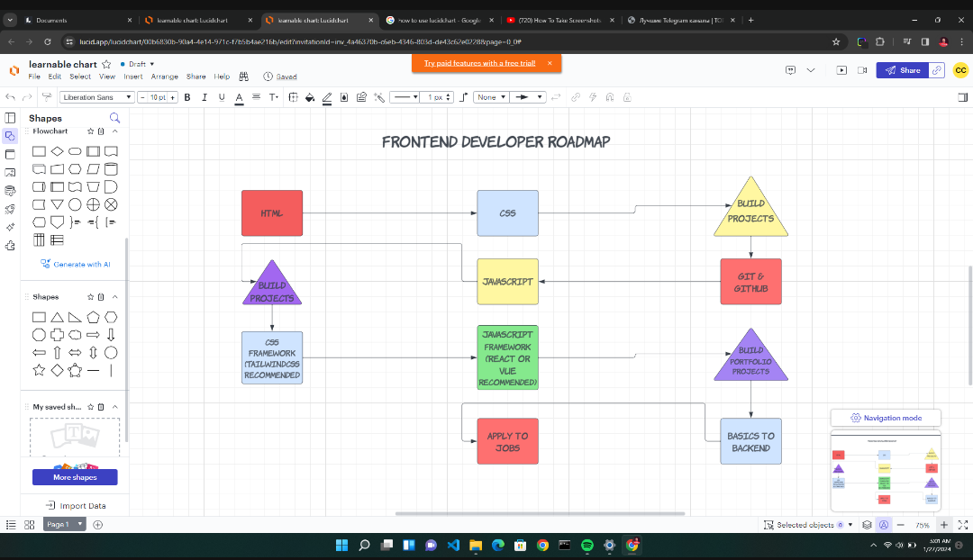Select the flowchart Decision diamond shape

[58, 151]
